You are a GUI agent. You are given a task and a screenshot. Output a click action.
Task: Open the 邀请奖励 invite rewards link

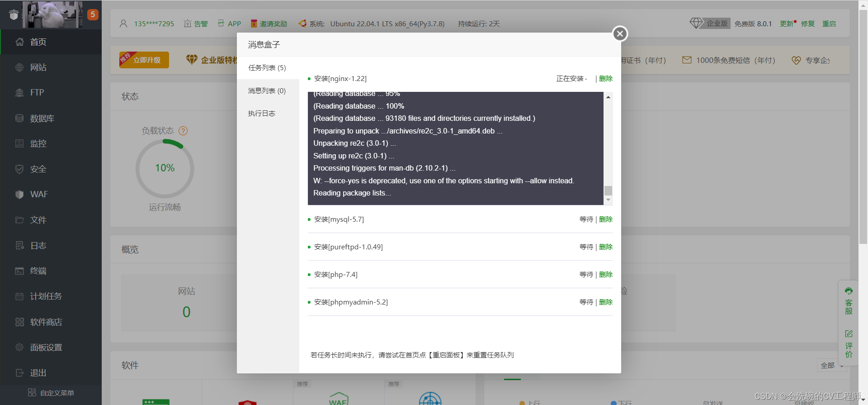(269, 24)
